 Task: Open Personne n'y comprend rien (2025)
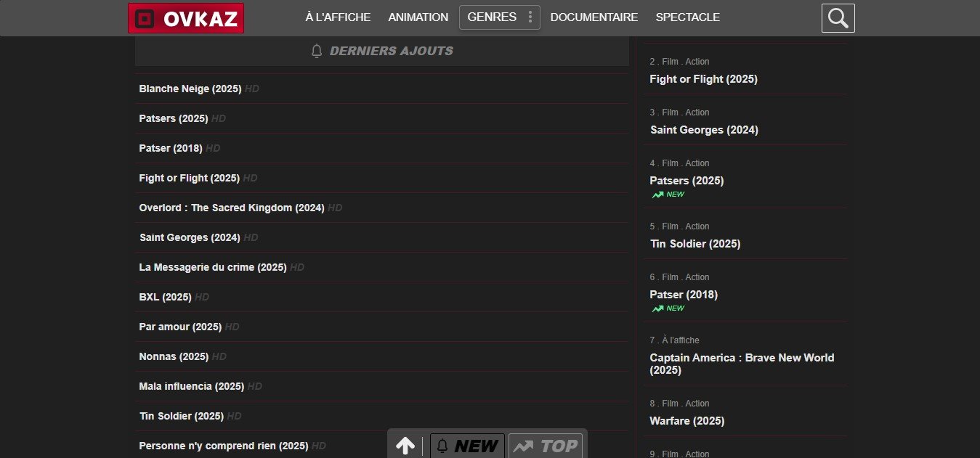coord(224,446)
